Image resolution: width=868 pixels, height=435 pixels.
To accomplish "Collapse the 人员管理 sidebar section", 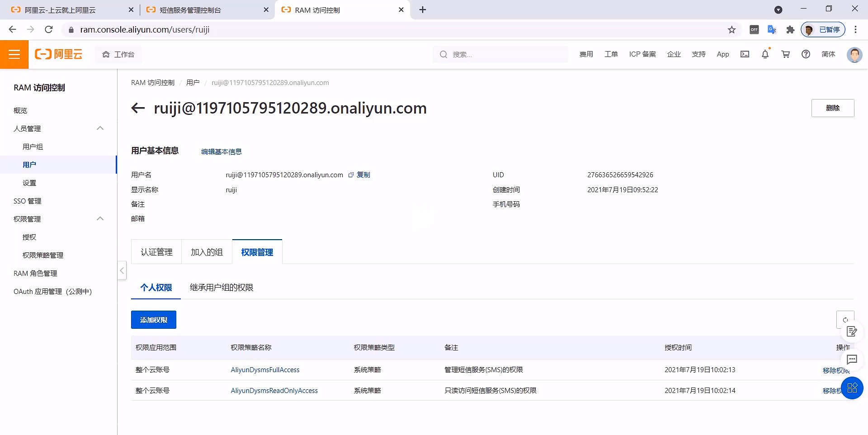I will 100,128.
